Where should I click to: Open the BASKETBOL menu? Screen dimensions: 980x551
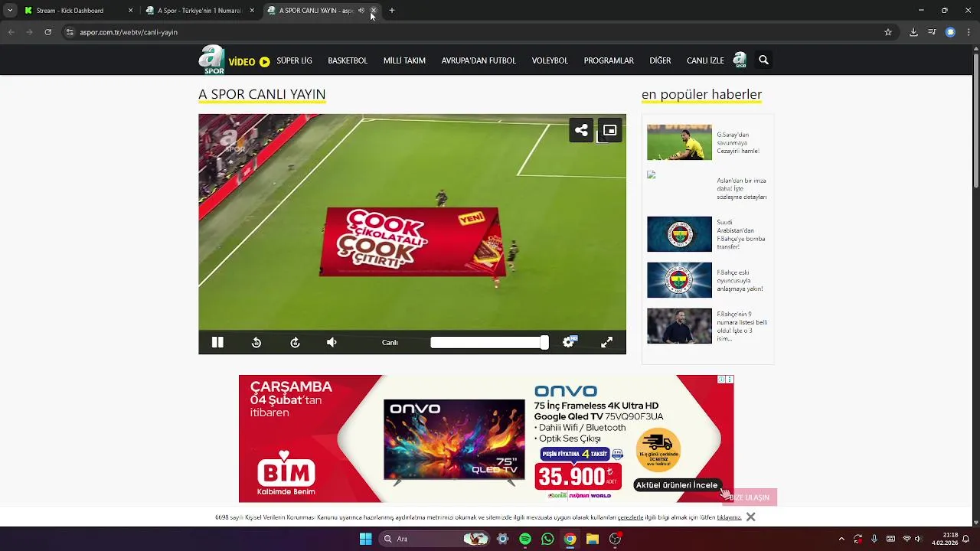point(348,60)
